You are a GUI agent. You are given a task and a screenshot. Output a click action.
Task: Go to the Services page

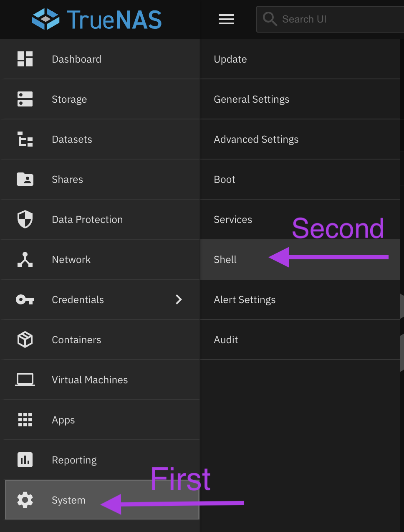pyautogui.click(x=233, y=220)
